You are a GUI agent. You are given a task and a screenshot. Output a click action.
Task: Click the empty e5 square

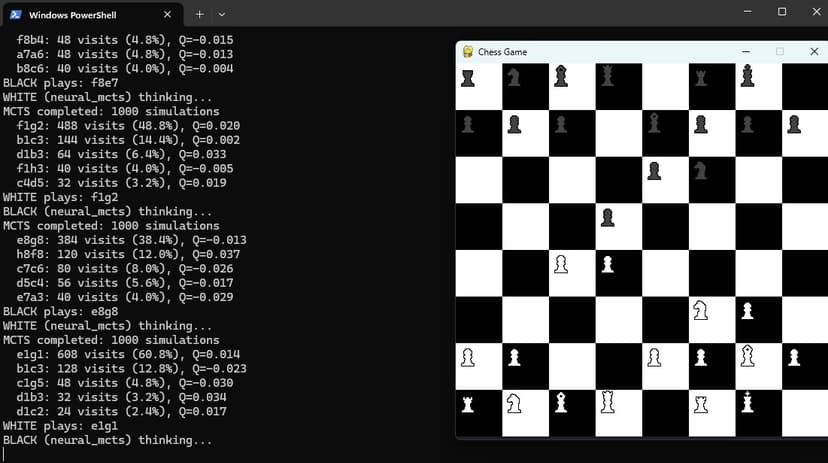pos(665,226)
